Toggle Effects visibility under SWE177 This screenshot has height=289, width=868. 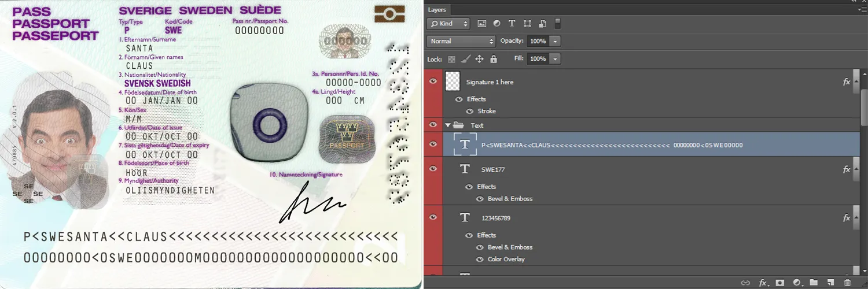(469, 186)
